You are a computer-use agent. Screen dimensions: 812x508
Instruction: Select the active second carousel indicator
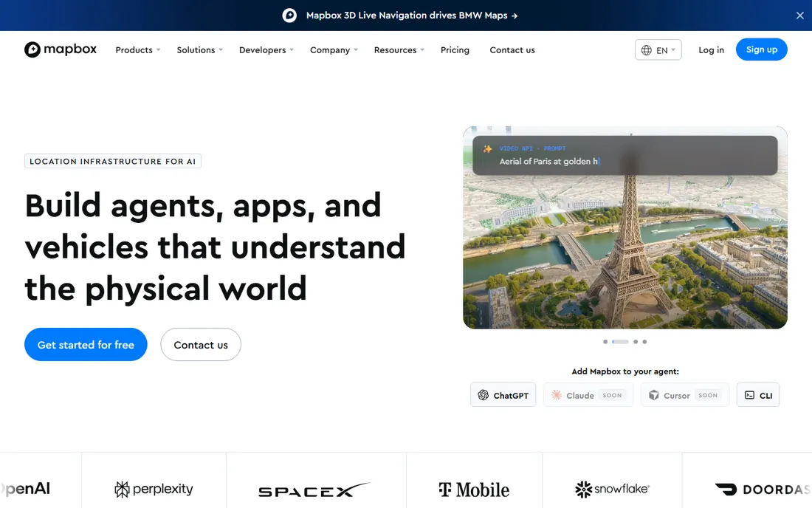[x=620, y=342]
